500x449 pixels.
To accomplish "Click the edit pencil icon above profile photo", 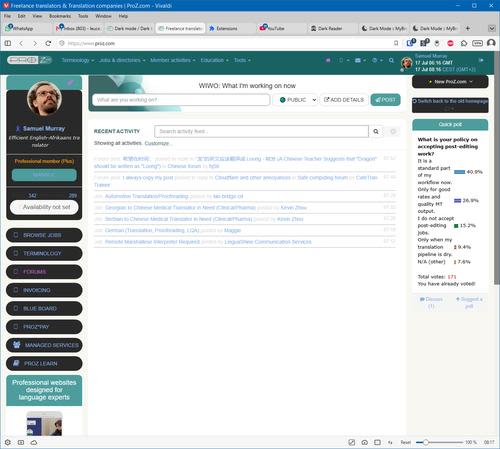I will (x=70, y=83).
